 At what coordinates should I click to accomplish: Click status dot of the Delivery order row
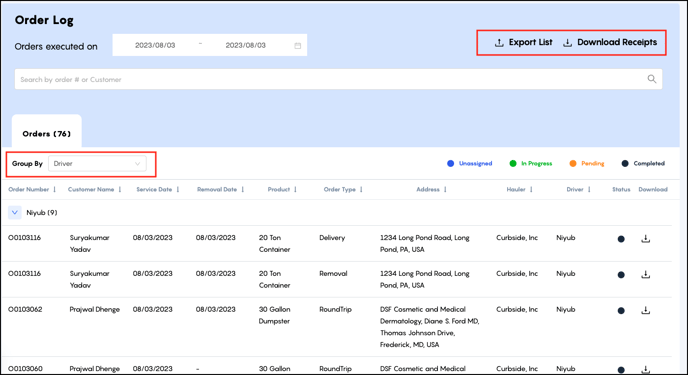click(621, 239)
